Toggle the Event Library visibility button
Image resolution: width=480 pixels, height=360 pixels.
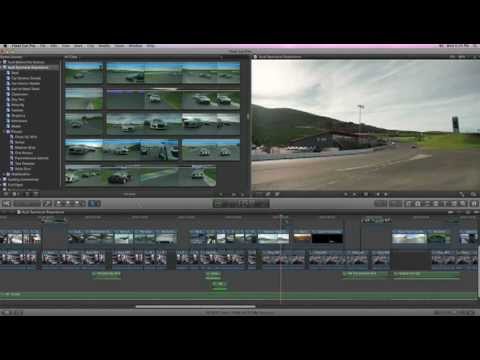pyautogui.click(x=6, y=194)
